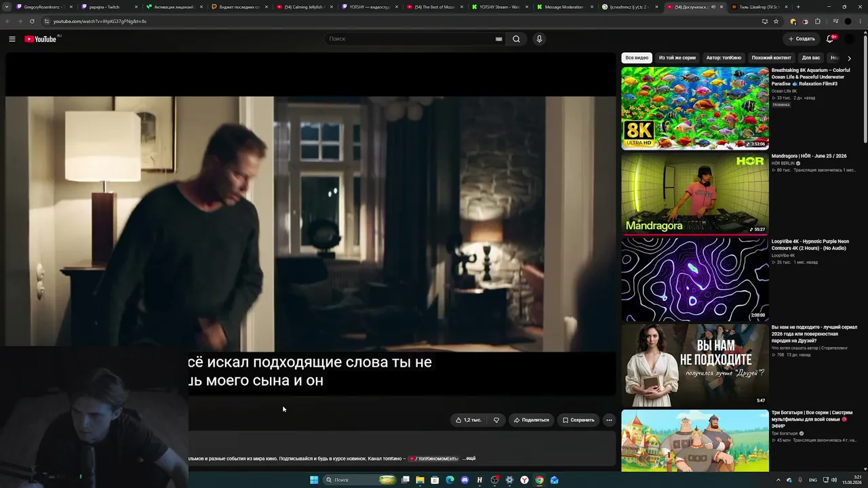Open the on-screen keyboard in search box
The width and height of the screenshot is (868, 488).
[x=499, y=39]
